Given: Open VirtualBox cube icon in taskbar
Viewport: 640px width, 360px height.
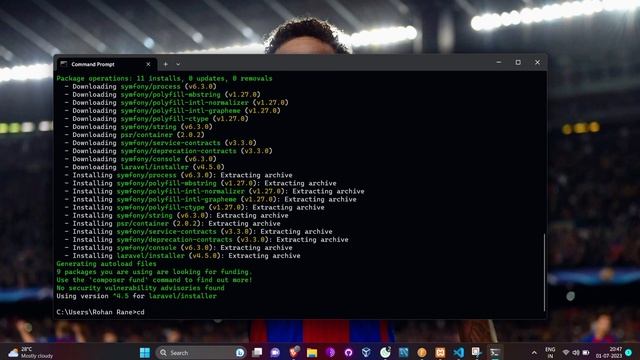Looking at the screenshot, I should click(x=366, y=353).
